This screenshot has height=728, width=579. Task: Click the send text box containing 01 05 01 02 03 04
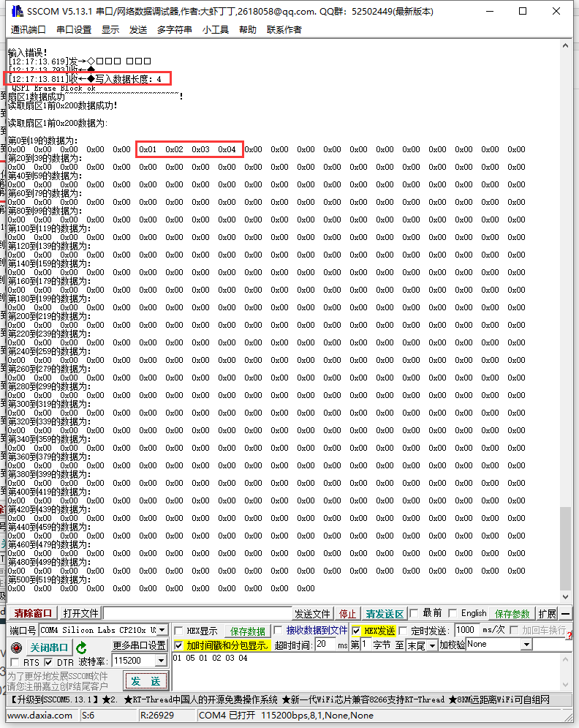[x=365, y=672]
